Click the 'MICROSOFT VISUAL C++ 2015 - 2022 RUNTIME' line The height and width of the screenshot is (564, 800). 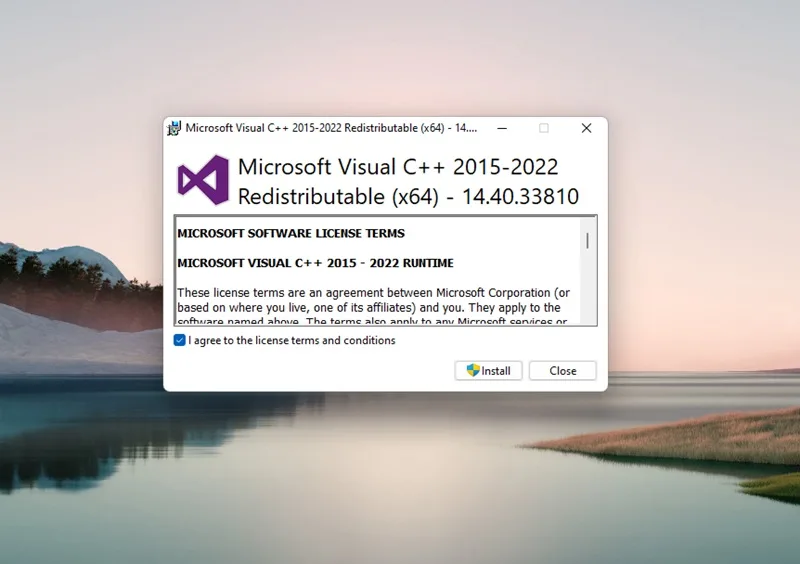point(315,263)
